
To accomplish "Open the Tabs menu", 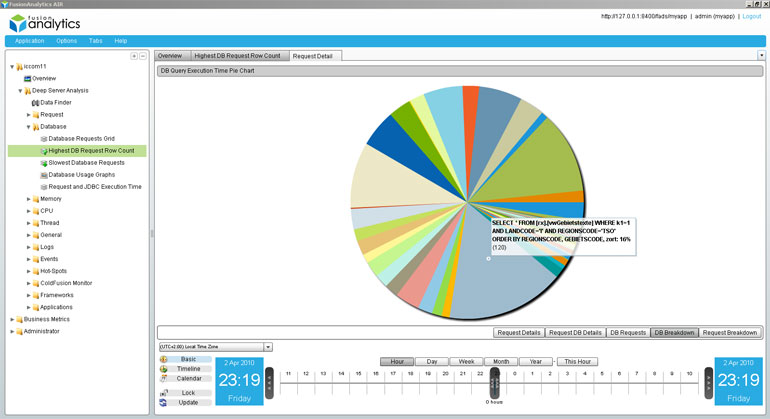I will click(x=96, y=41).
